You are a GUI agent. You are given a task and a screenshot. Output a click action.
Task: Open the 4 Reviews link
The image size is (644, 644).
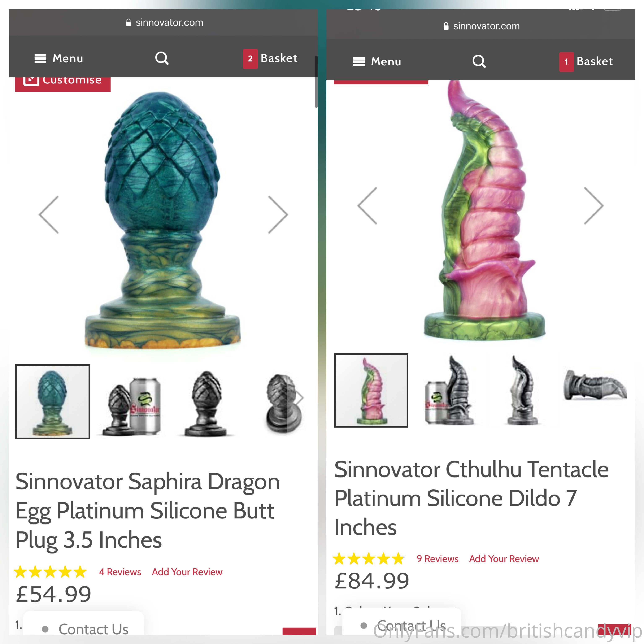pyautogui.click(x=120, y=572)
